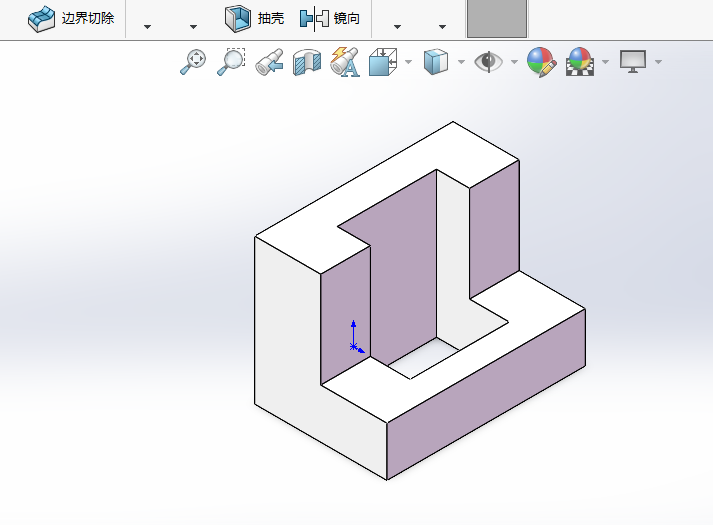Click the 镜向 mirror button
Image resolution: width=713 pixels, height=525 pixels.
tap(330, 19)
